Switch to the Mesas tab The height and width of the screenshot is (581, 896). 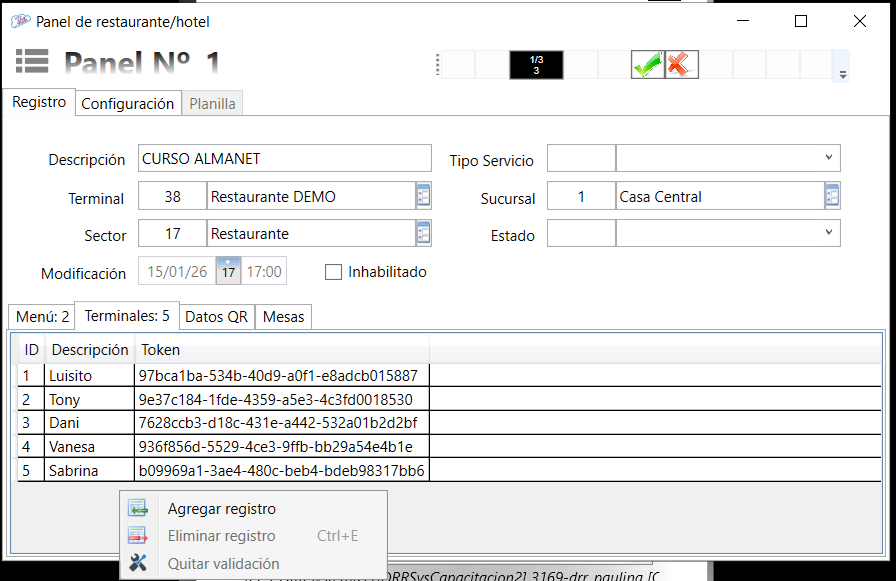[x=284, y=317]
